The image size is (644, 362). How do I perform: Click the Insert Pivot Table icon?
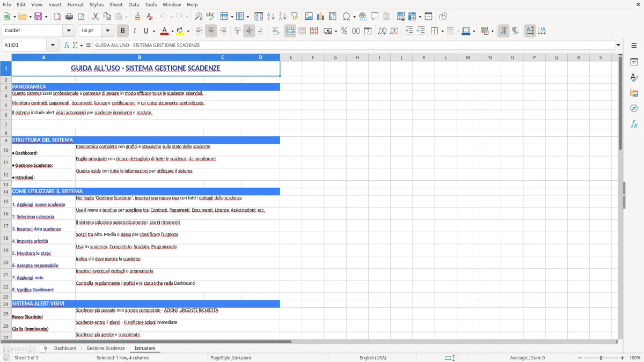coord(333,17)
